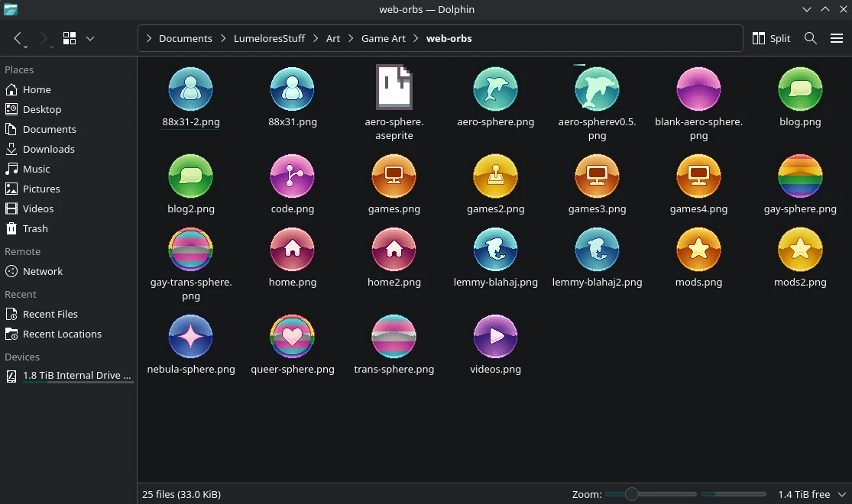Click the 25 files (33.0 KiB) status text

point(182,494)
